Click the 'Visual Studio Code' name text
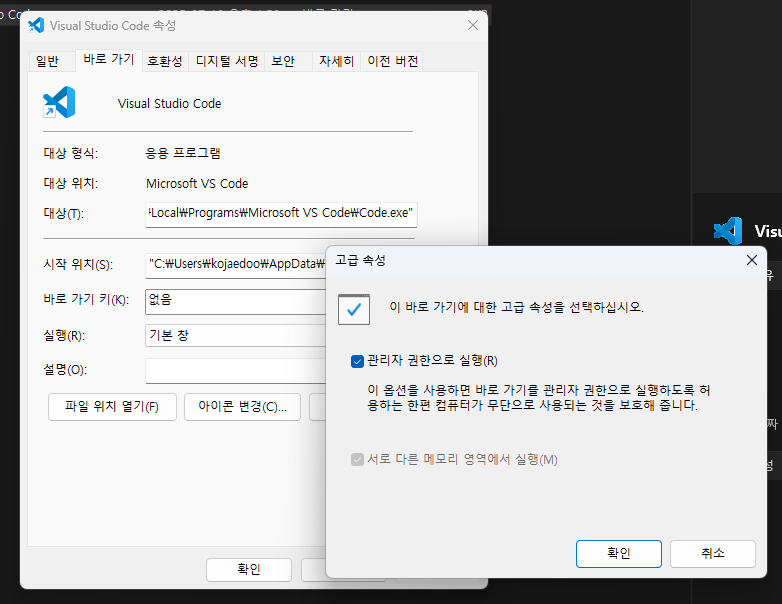This screenshot has height=604, width=782. [170, 104]
